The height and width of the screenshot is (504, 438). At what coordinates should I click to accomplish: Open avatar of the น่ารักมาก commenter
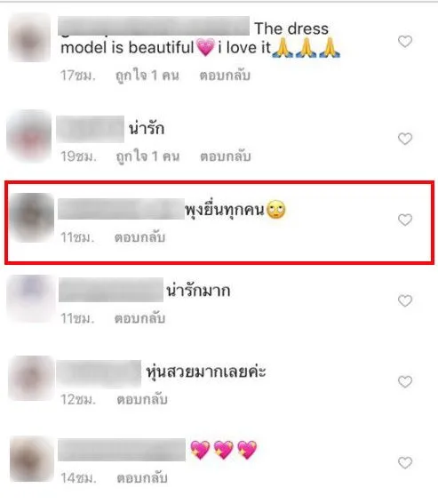click(x=31, y=299)
